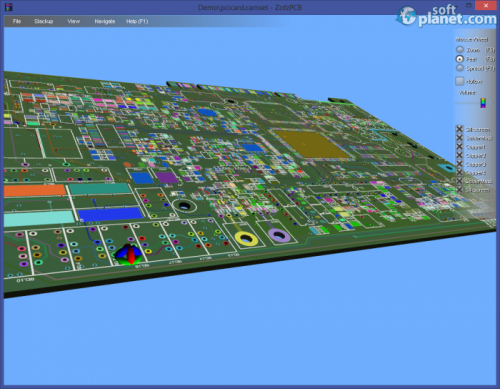The height and width of the screenshot is (389, 500).
Task: Open the Stackup menu
Action: (x=44, y=21)
